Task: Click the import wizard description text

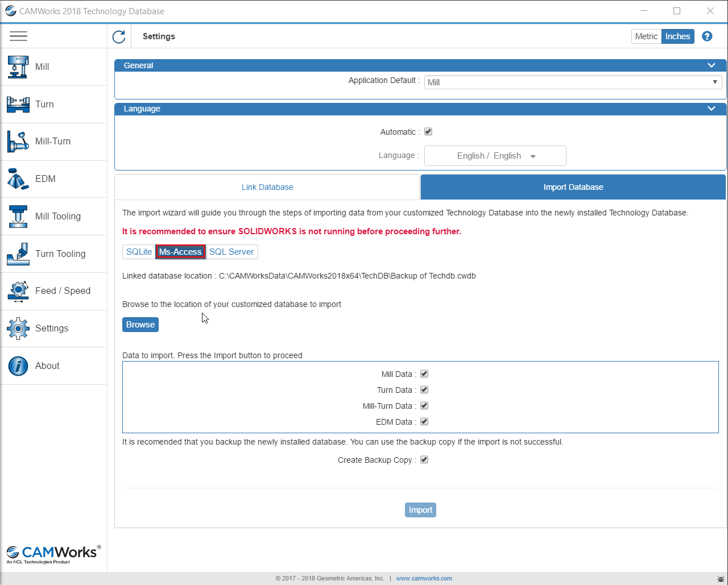Action: pyautogui.click(x=405, y=213)
